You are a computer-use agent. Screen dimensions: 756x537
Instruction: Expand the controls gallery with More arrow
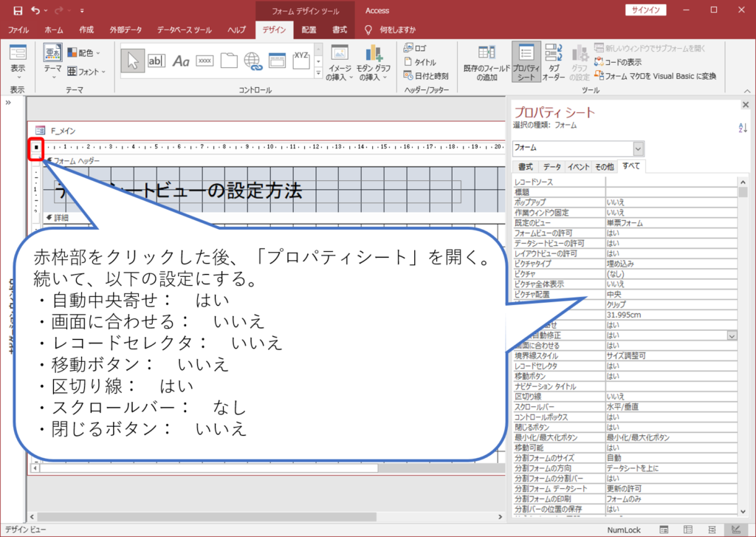click(318, 73)
